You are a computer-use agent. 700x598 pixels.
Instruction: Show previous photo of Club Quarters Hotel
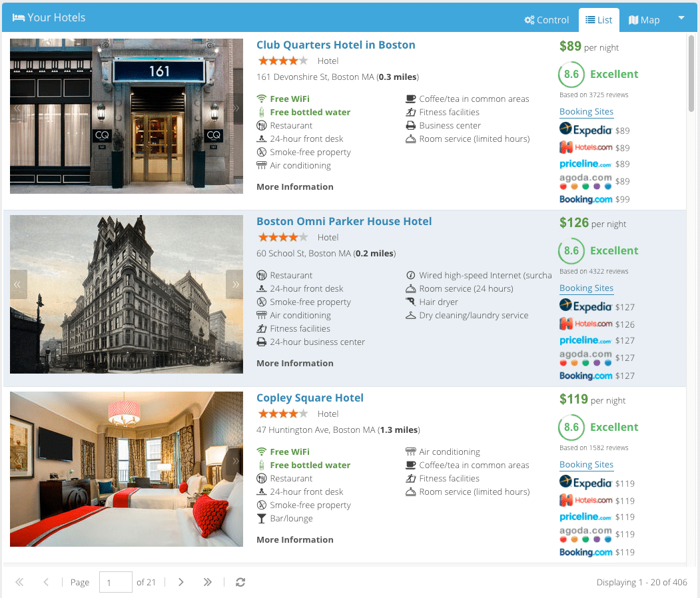tap(18, 108)
